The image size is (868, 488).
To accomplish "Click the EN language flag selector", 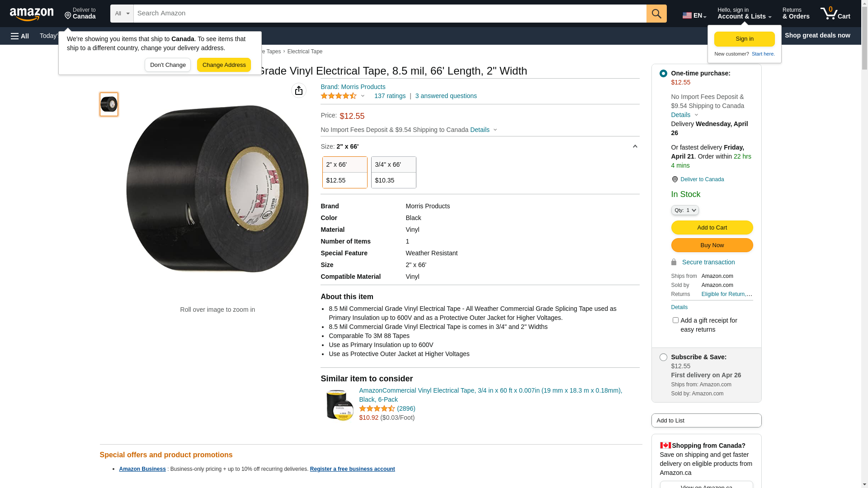I will tap(694, 15).
